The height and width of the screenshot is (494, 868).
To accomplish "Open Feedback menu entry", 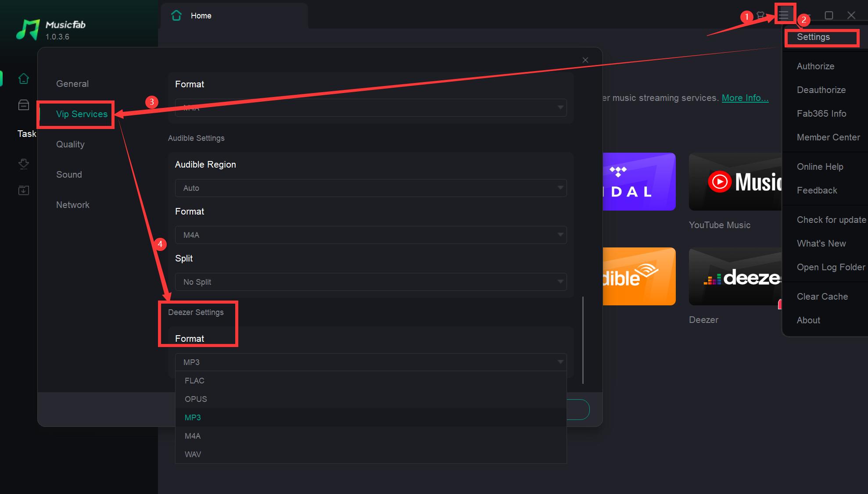I will tap(817, 190).
